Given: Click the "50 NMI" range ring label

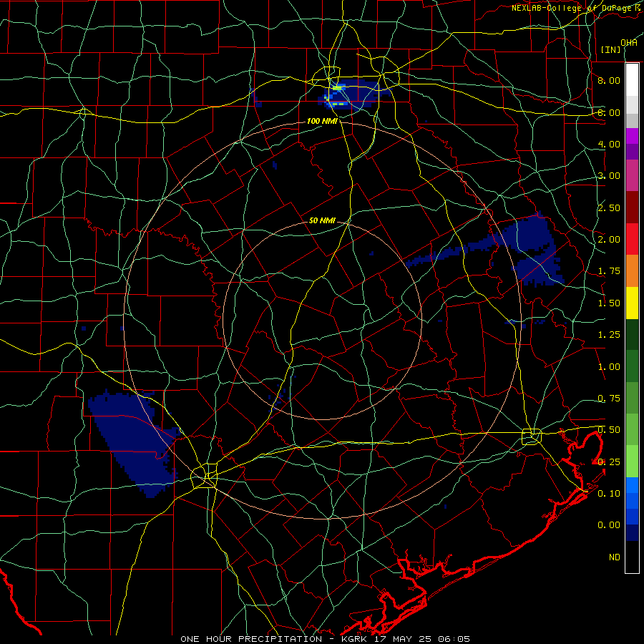Looking at the screenshot, I should click(x=322, y=220).
